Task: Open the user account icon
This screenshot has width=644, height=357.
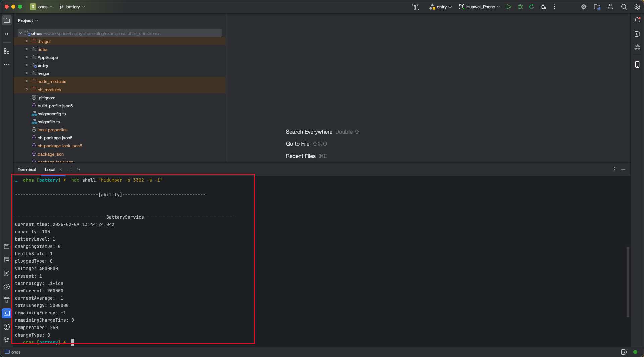Action: (610, 7)
